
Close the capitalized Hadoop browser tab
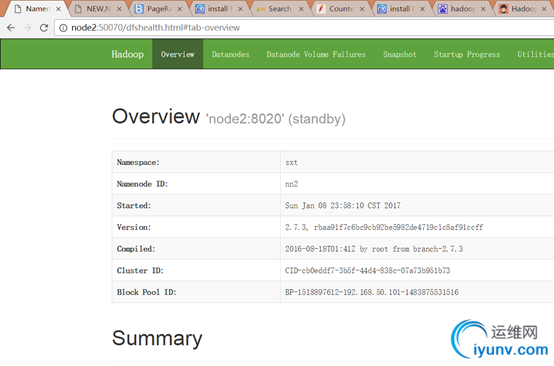click(x=544, y=9)
